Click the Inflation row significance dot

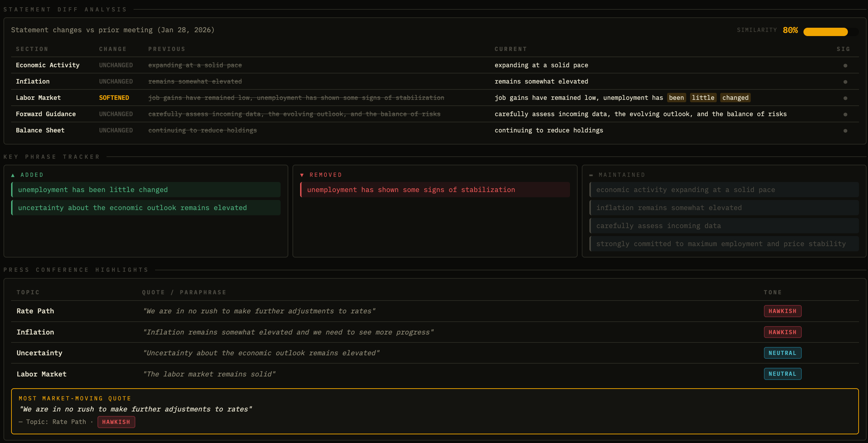[845, 82]
